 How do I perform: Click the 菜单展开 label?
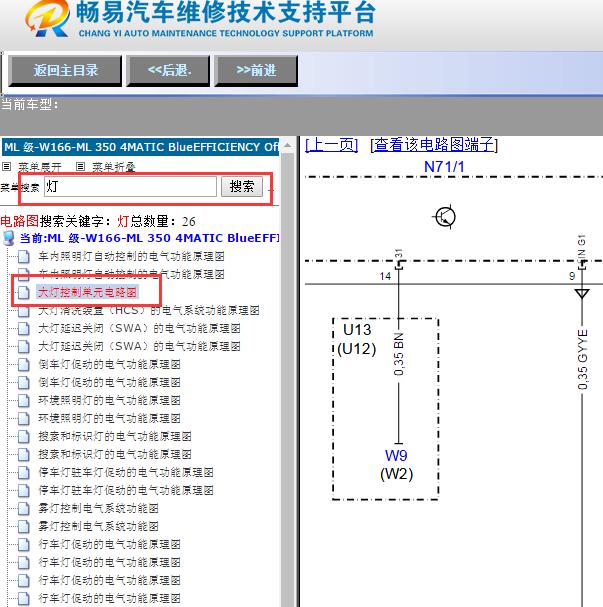click(40, 167)
